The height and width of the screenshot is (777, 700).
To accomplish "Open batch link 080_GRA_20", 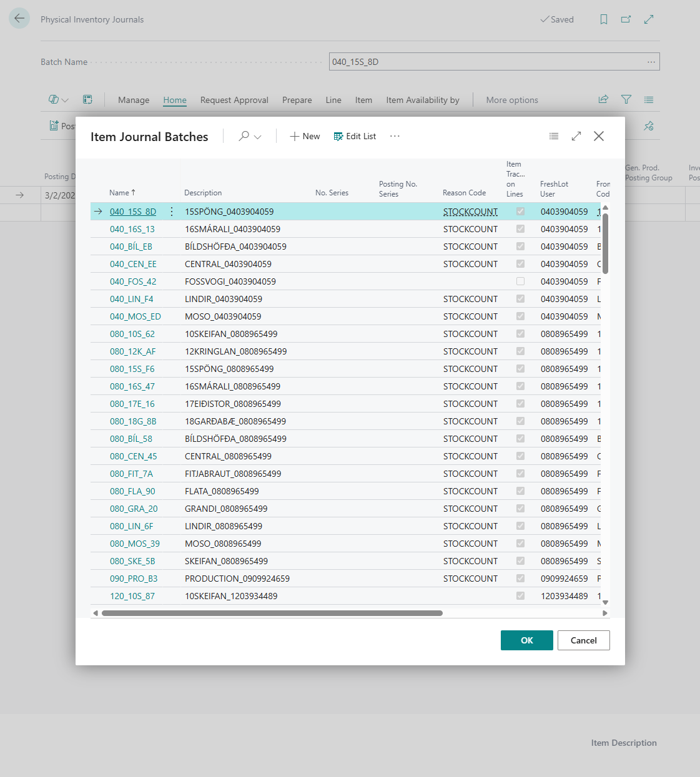I will pyautogui.click(x=134, y=509).
